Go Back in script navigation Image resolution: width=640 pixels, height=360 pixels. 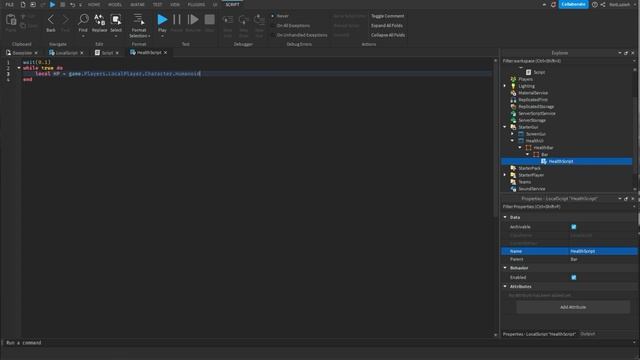[51, 20]
